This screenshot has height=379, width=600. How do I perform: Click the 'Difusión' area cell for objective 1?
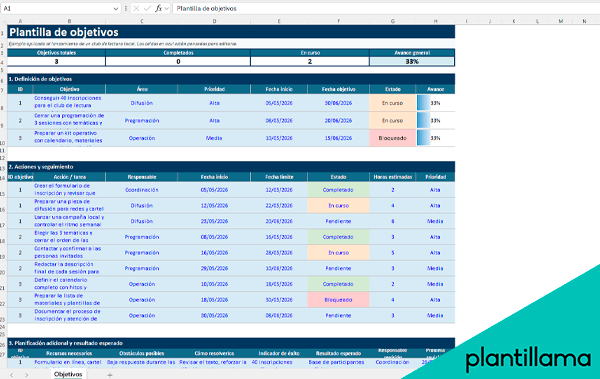tap(142, 103)
